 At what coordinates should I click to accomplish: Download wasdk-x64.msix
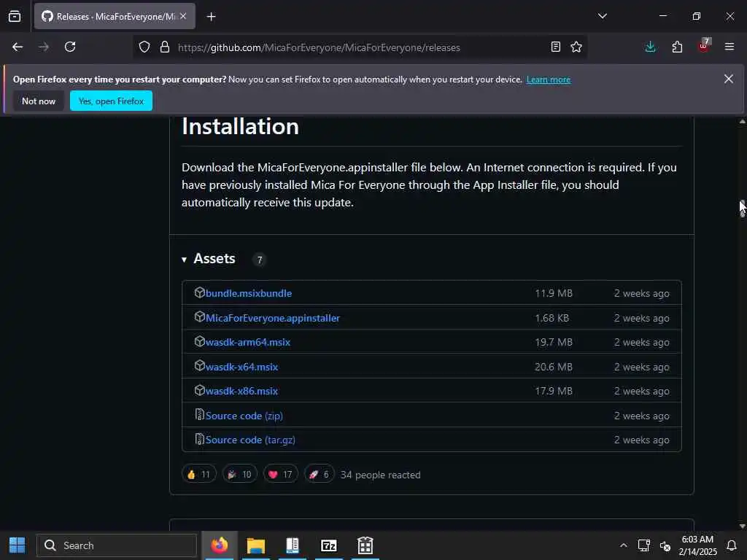(x=241, y=367)
